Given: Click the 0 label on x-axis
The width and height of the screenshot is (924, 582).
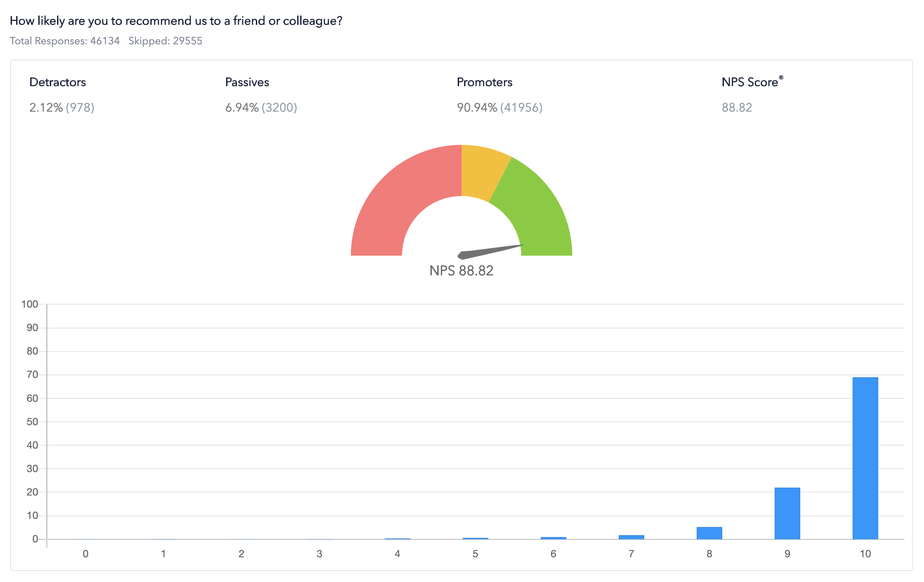Looking at the screenshot, I should pyautogui.click(x=85, y=554).
